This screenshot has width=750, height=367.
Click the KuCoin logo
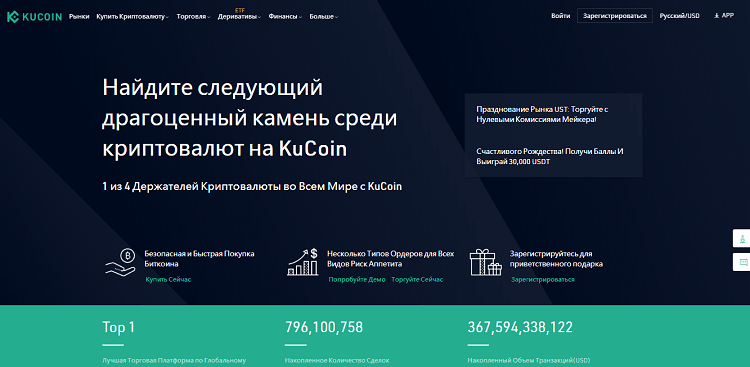pyautogui.click(x=34, y=17)
